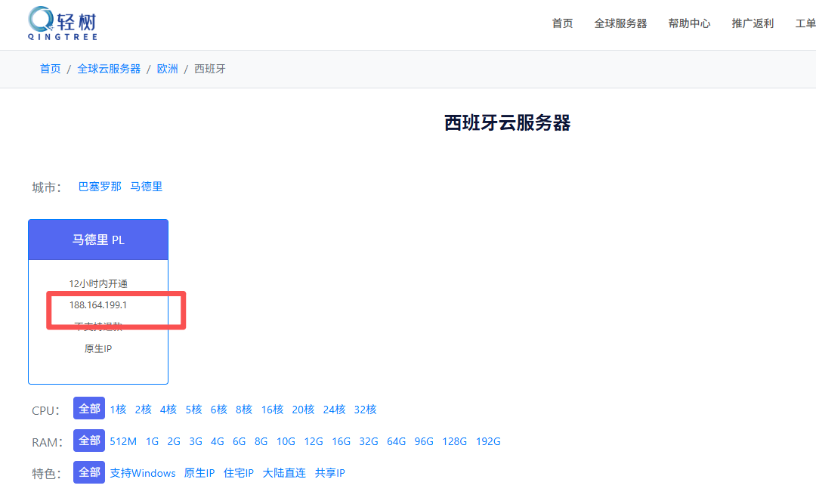Select the 全部 button in 特色 row
This screenshot has height=504, width=816.
point(89,472)
